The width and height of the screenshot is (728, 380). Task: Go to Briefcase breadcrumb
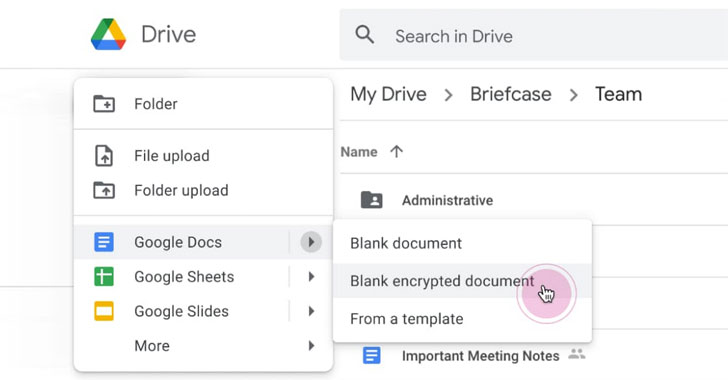coord(511,94)
